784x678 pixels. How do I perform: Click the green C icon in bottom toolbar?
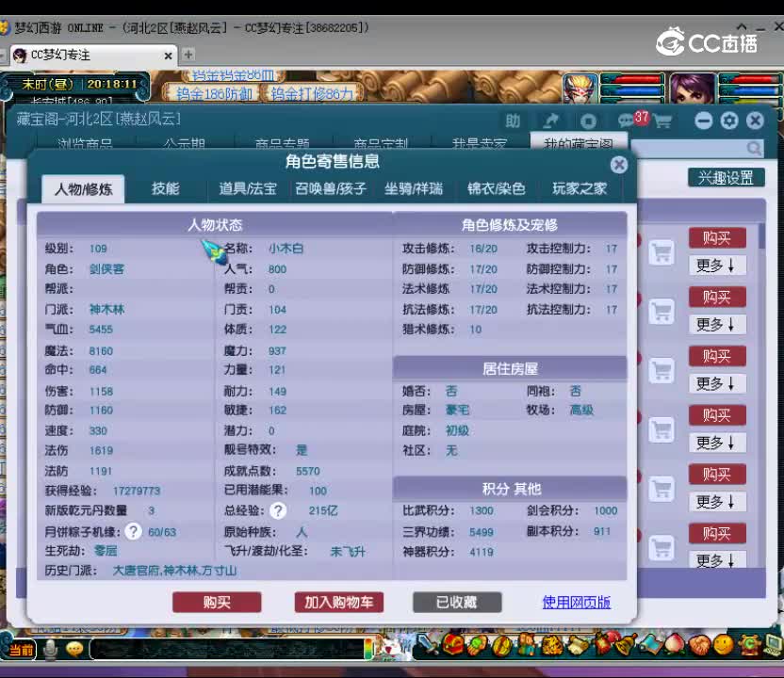tap(749, 645)
